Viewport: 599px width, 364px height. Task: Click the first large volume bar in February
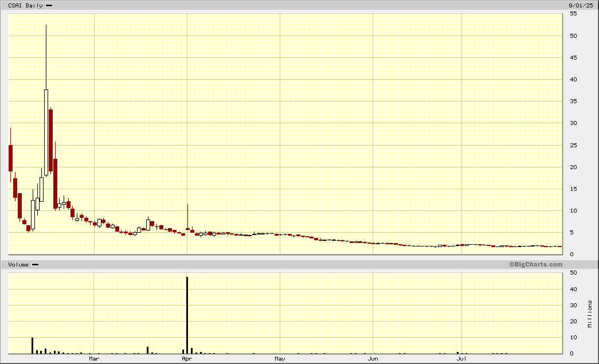pyautogui.click(x=32, y=346)
